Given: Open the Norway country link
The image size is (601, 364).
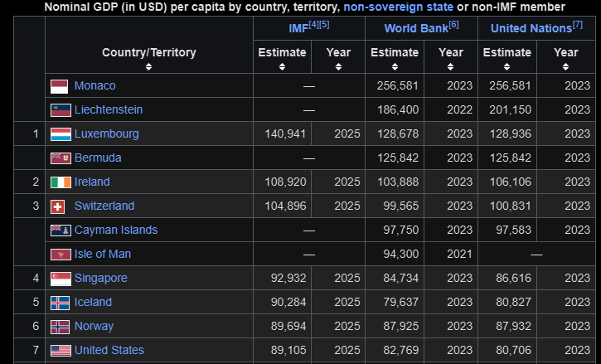Looking at the screenshot, I should tap(94, 327).
